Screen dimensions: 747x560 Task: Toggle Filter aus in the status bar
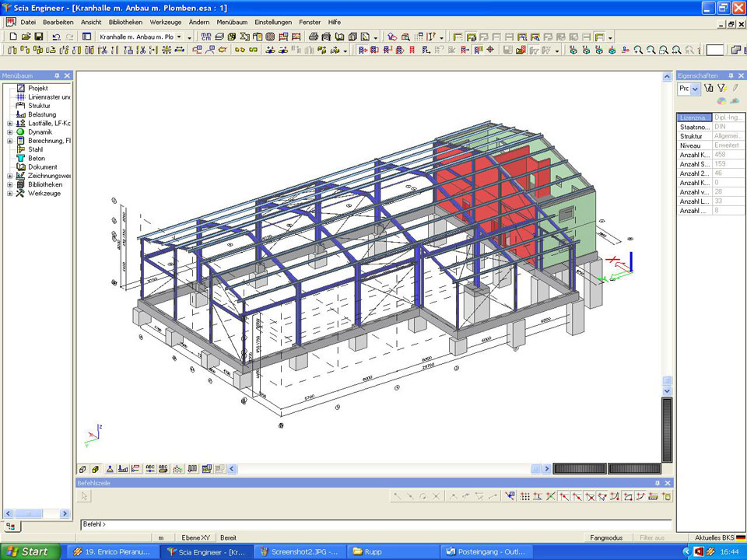652,537
